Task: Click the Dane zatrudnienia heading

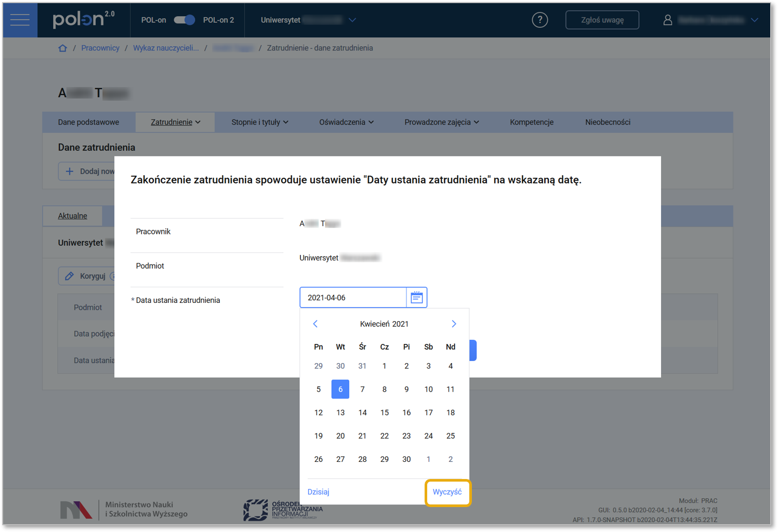Action: tap(97, 148)
